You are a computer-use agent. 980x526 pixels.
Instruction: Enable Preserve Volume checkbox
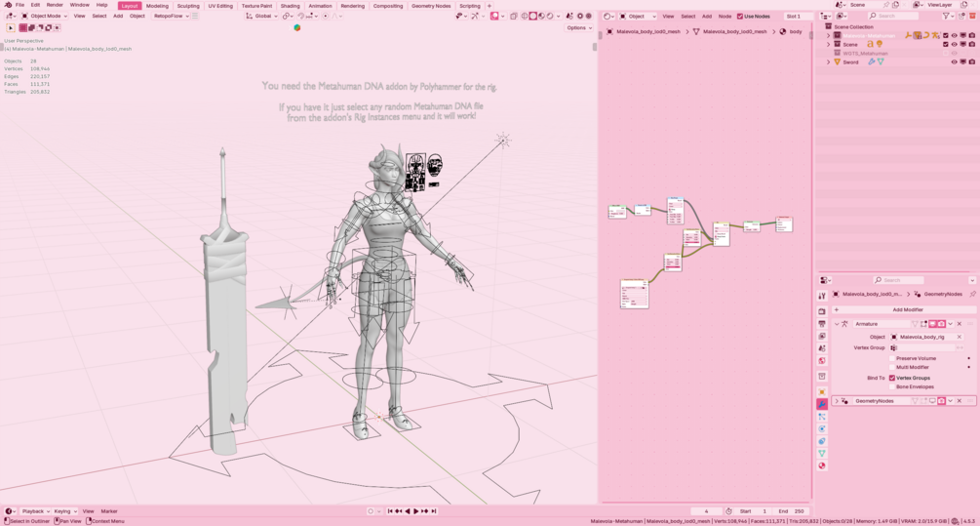pyautogui.click(x=892, y=358)
